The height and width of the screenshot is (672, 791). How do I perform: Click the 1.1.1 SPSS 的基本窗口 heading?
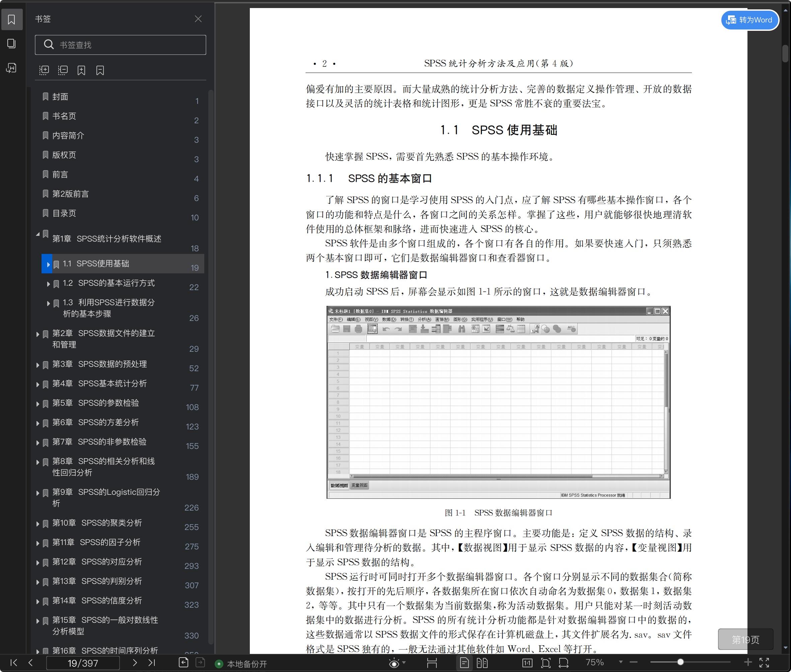coord(369,178)
